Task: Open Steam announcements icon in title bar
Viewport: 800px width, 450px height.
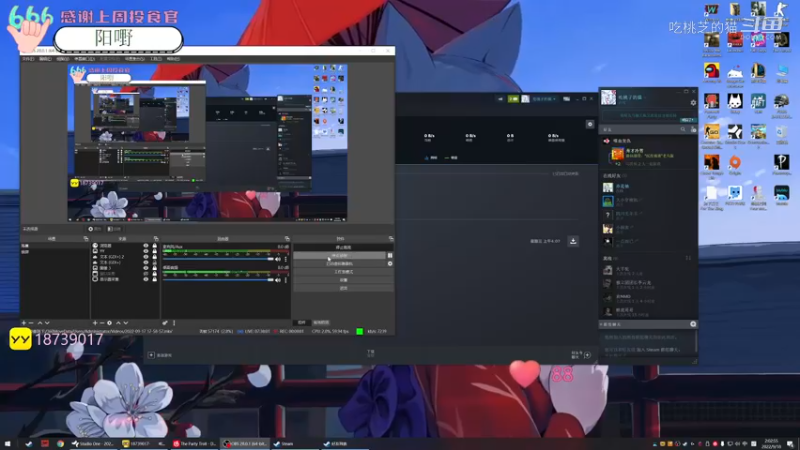Action: point(500,99)
